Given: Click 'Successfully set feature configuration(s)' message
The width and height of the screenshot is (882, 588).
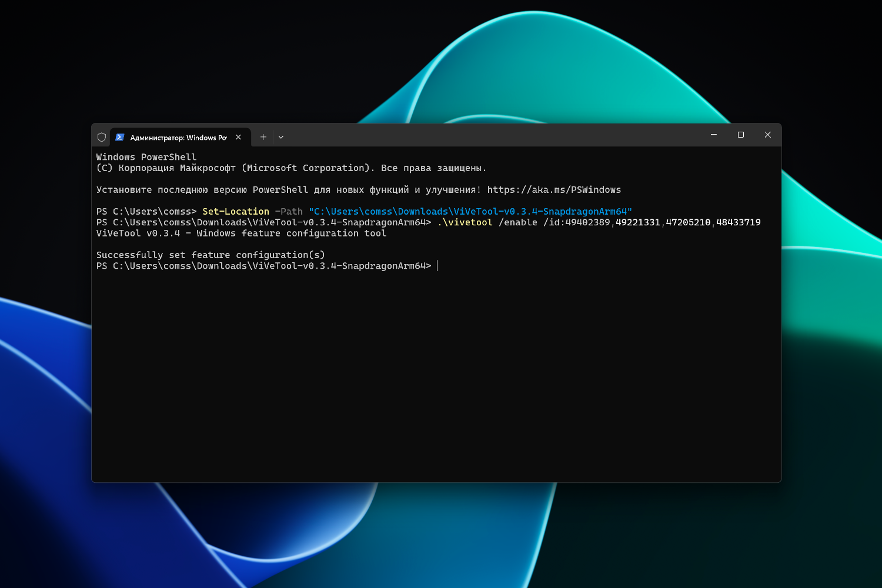Looking at the screenshot, I should (x=211, y=255).
